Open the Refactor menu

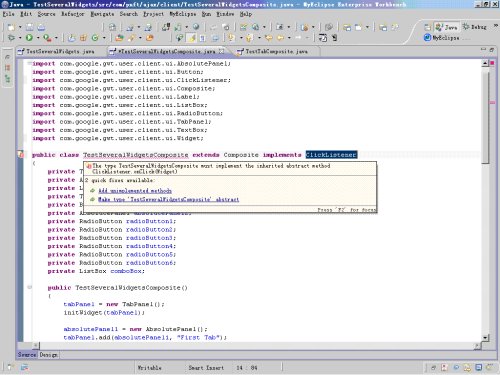pos(73,14)
